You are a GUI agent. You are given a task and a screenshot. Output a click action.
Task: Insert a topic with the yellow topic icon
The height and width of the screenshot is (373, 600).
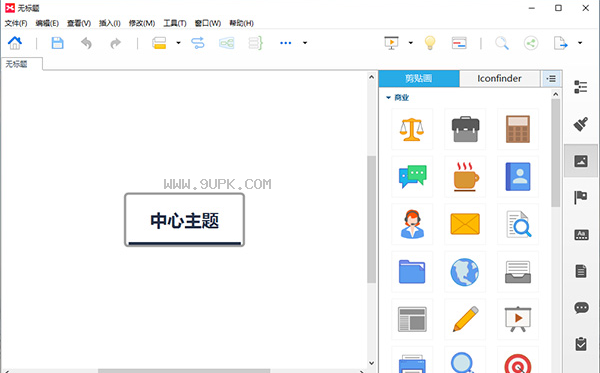point(159,43)
